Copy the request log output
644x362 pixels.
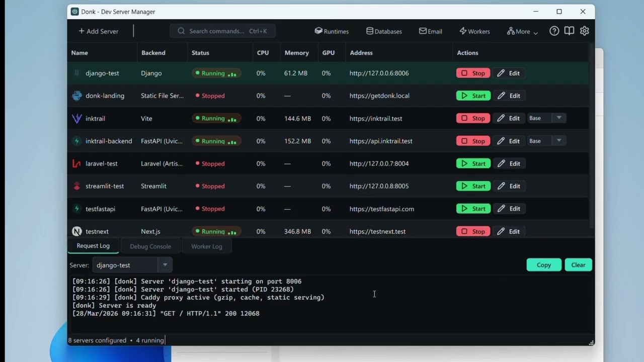544,265
